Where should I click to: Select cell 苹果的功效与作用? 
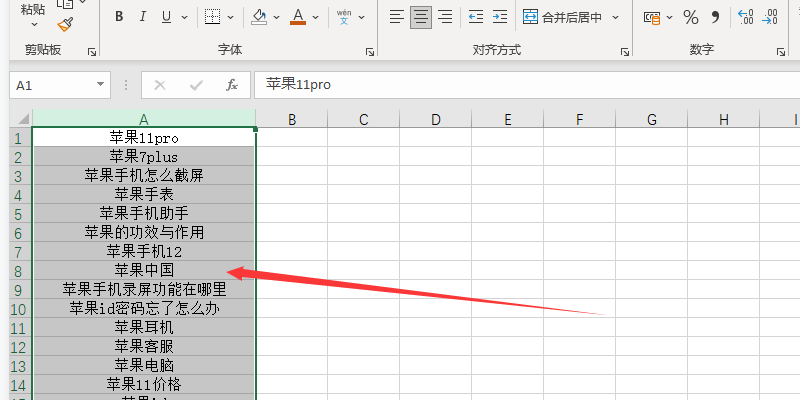click(144, 232)
